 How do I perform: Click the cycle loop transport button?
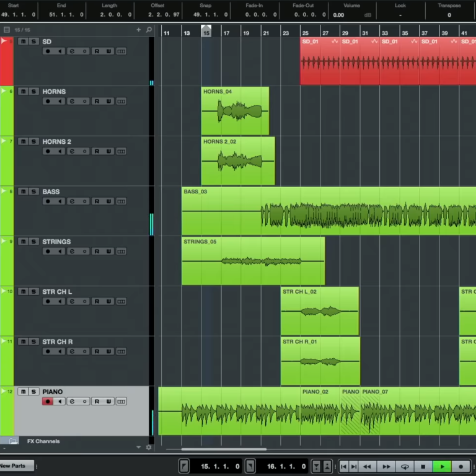[405, 467]
